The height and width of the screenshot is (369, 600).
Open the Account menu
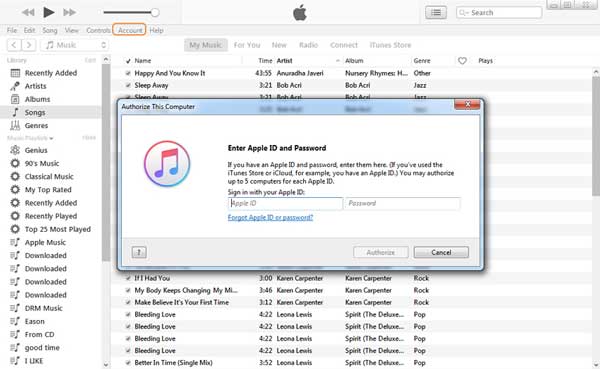[129, 30]
